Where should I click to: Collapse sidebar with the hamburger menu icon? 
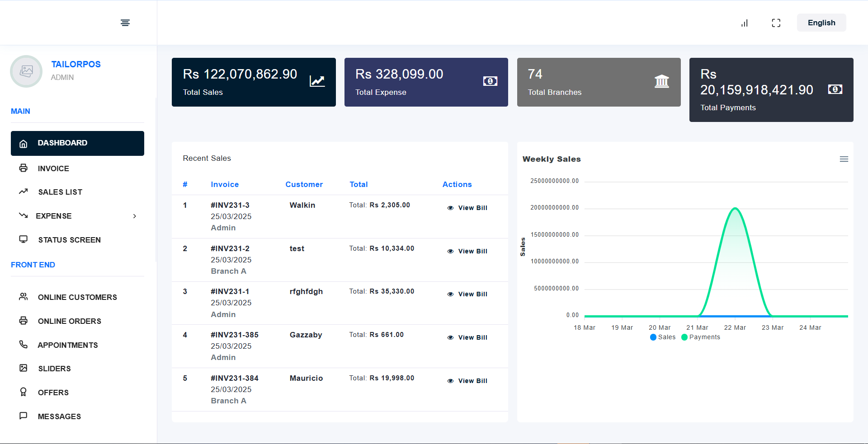(x=125, y=23)
